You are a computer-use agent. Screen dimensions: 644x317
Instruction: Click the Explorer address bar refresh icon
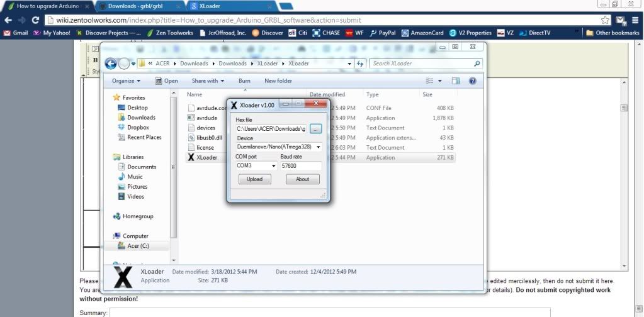click(x=360, y=64)
